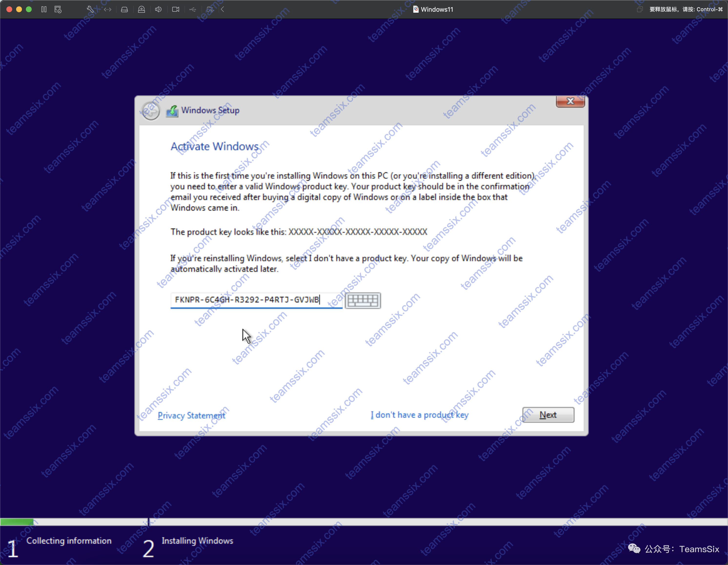Close the Windows Setup dialog
Image resolution: width=728 pixels, height=565 pixels.
tap(570, 101)
